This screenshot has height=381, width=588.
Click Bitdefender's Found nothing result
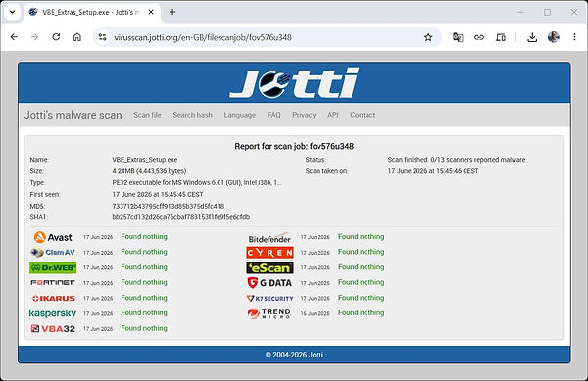coord(361,237)
